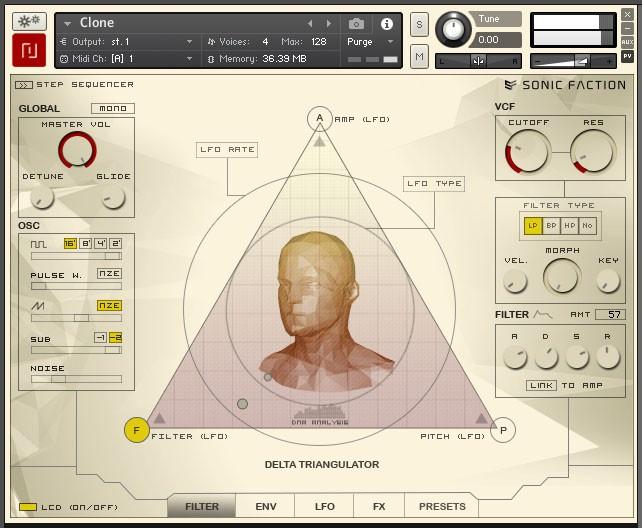Toggle the LCD on/off switch
The width and height of the screenshot is (642, 528).
28,507
